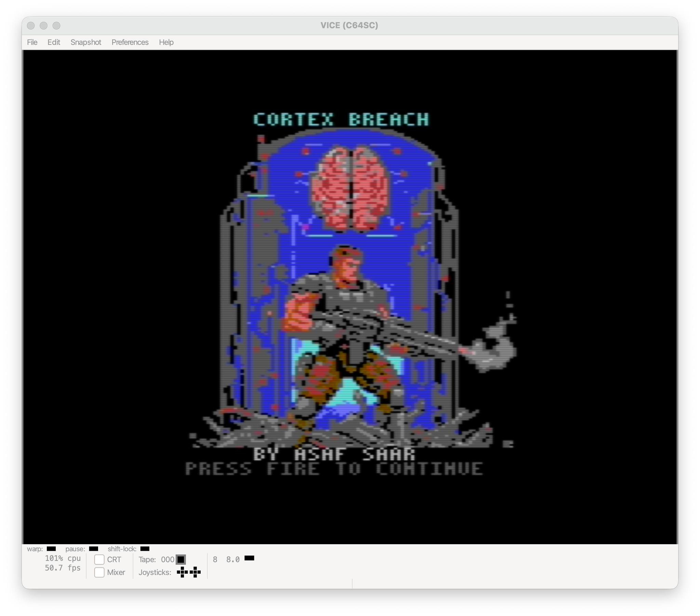Open the Help menu
The width and height of the screenshot is (700, 616).
[166, 42]
